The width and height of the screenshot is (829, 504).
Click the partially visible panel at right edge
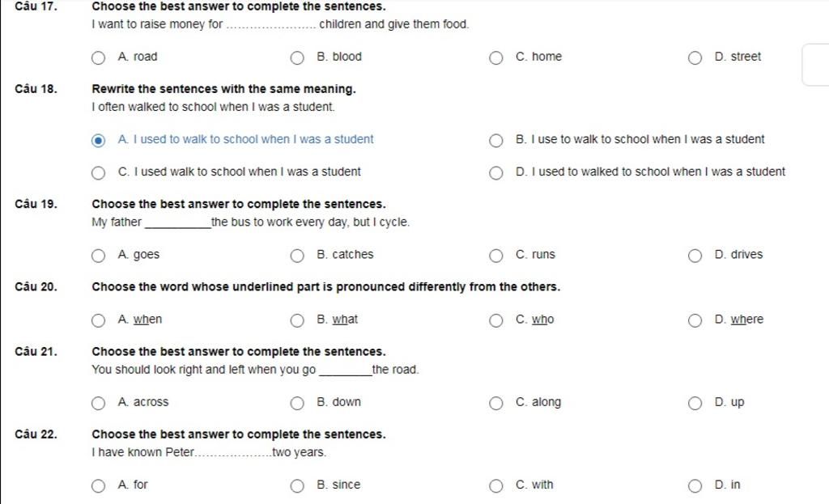(x=816, y=65)
